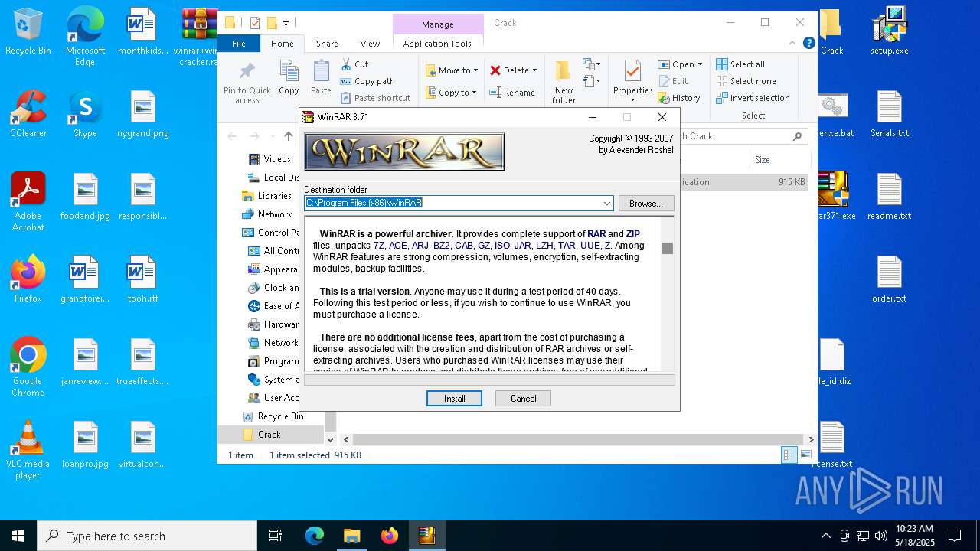Open the Move to dropdown
The image size is (980, 551).
452,70
